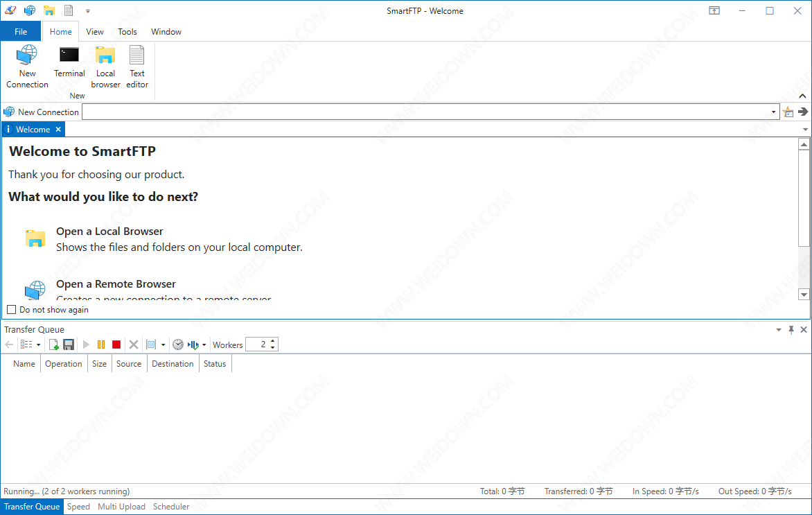The height and width of the screenshot is (515, 812).
Task: Click the SmartFTP app icon in title bar
Action: point(10,10)
